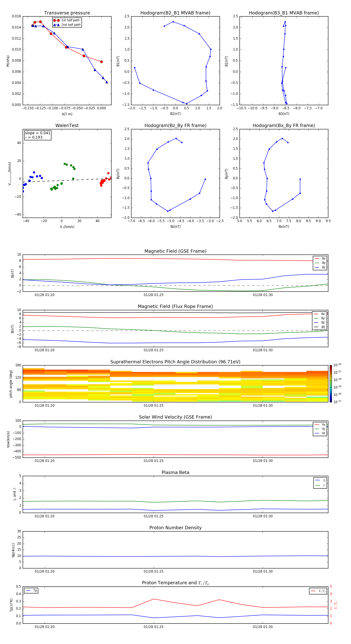This screenshot has width=351, height=644.
Task: Click the 'Pt(nPa)' y-axis label
Action: [x=8, y=61]
